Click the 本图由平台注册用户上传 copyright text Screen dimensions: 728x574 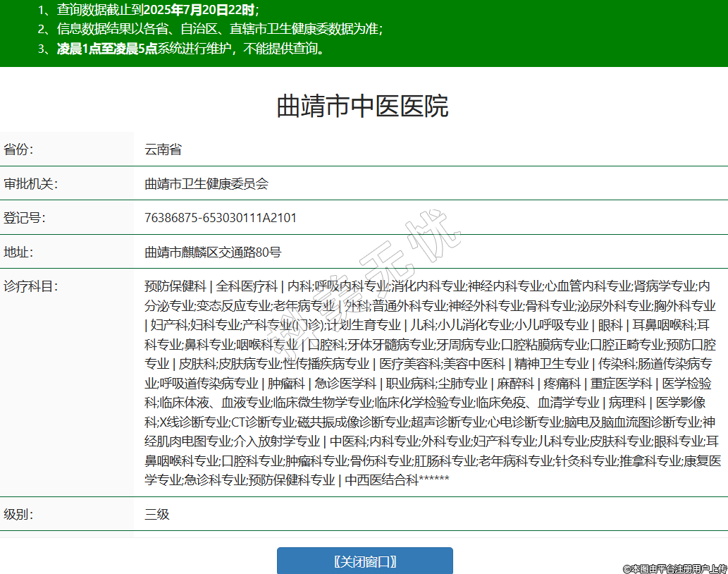[674, 568]
